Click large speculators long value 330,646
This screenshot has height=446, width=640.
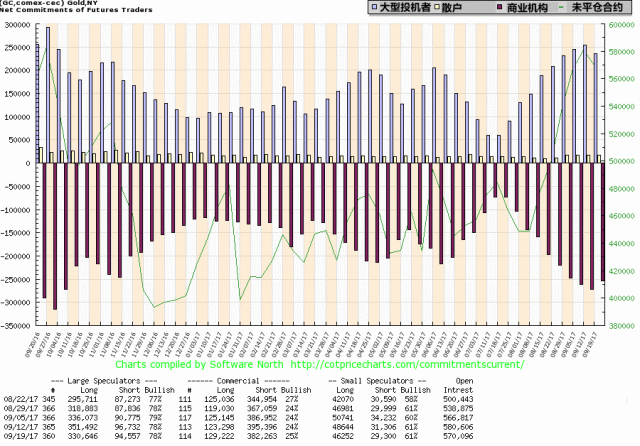pyautogui.click(x=82, y=436)
